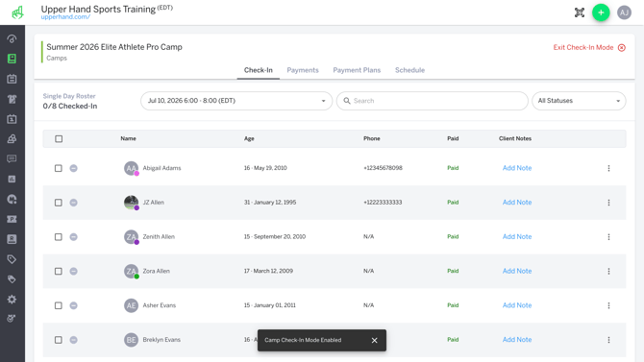Toggle the check-in status circle for JZ Allen
The width and height of the screenshot is (644, 362).
(73, 203)
